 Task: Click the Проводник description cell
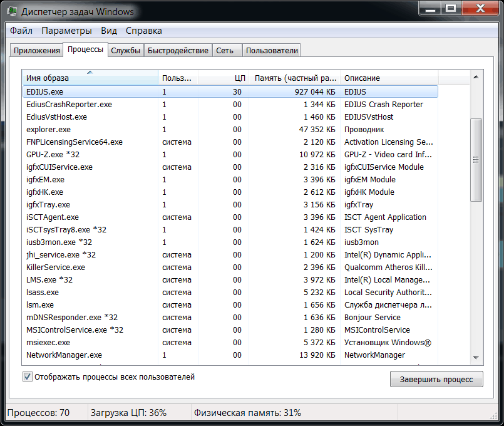coord(364,130)
